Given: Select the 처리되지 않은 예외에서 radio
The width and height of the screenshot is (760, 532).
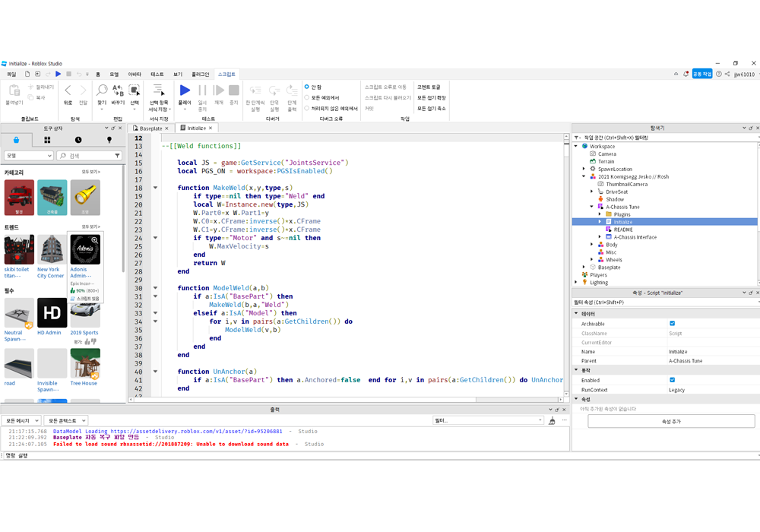Looking at the screenshot, I should click(x=307, y=108).
